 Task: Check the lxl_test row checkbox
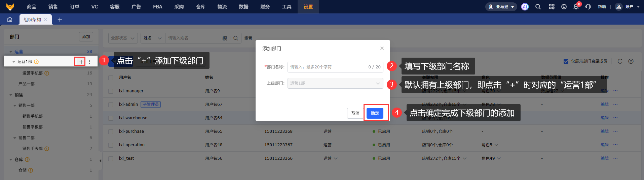click(111, 158)
